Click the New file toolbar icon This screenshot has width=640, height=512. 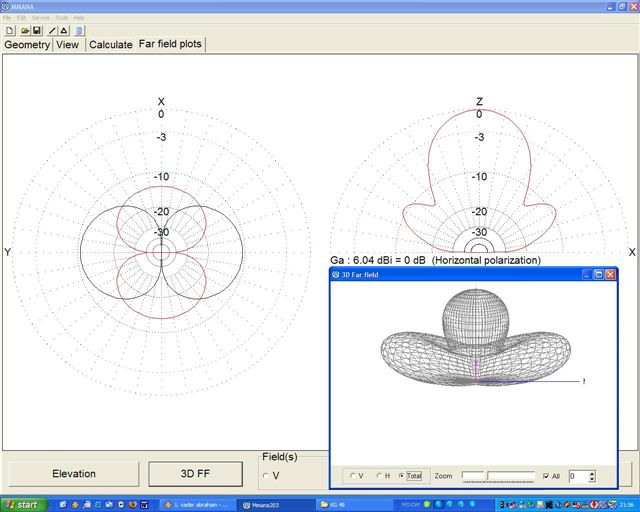(10, 31)
